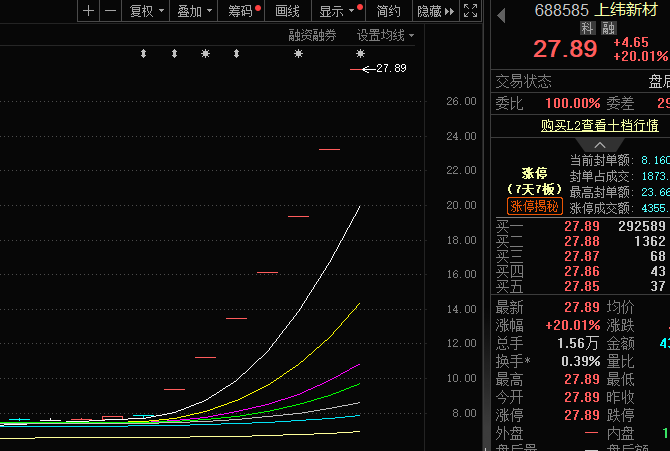Viewport: 670px width, 451px height.
Task: Click the 涨停揭秘 button
Action: (x=535, y=206)
